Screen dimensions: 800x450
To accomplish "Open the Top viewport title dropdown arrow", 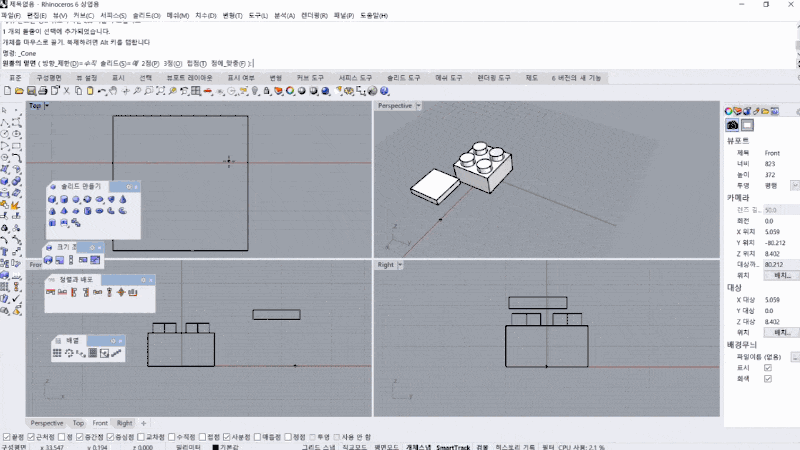I will tap(46, 106).
